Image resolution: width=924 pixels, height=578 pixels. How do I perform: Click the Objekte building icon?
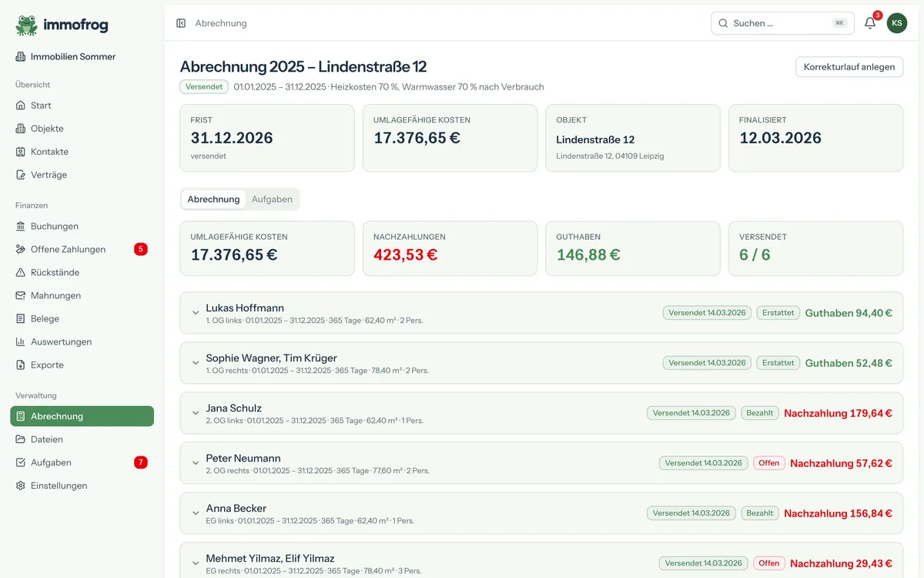pos(21,129)
